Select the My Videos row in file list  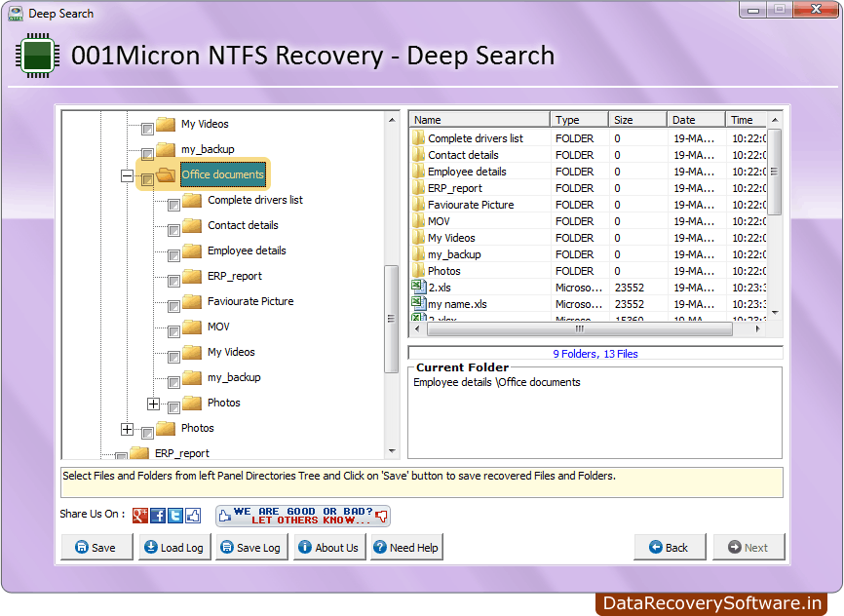click(588, 238)
